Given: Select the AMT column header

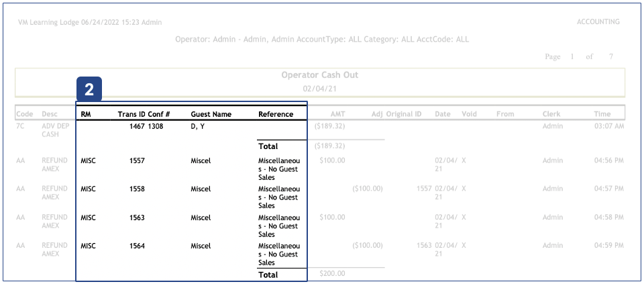Looking at the screenshot, I should click(x=337, y=114).
